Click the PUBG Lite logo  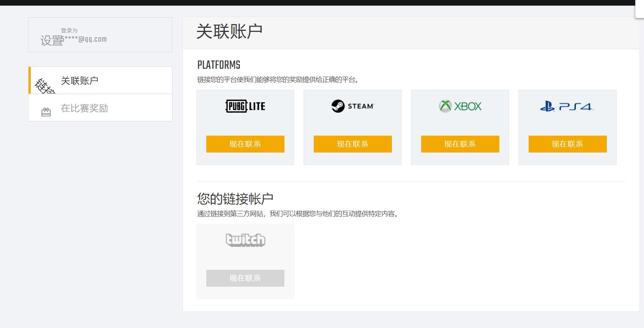point(245,106)
